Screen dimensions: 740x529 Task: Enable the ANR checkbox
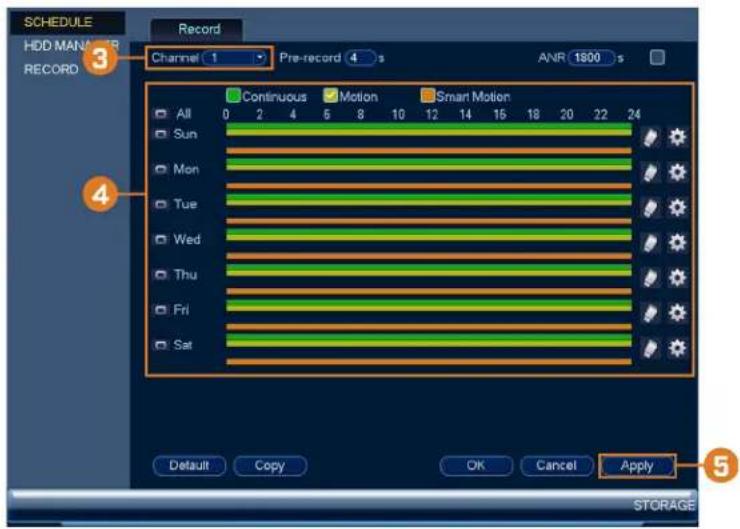coord(657,58)
